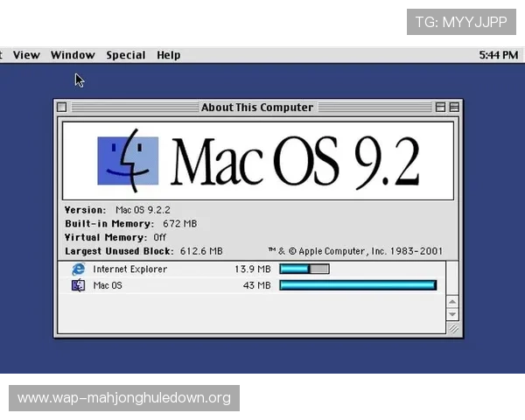Select the Internet Explorer row text

(x=129, y=269)
